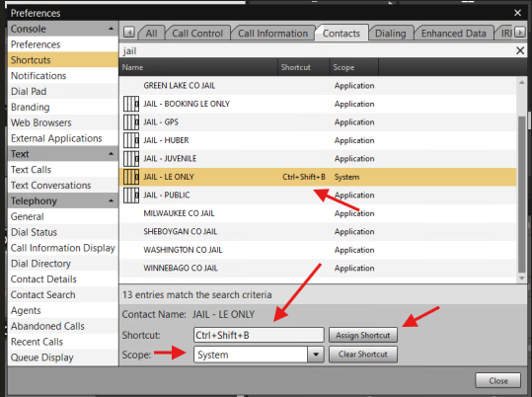This screenshot has height=397, width=532.
Task: Click the JAIL - JUVENILE contact icon
Action: coord(131,159)
